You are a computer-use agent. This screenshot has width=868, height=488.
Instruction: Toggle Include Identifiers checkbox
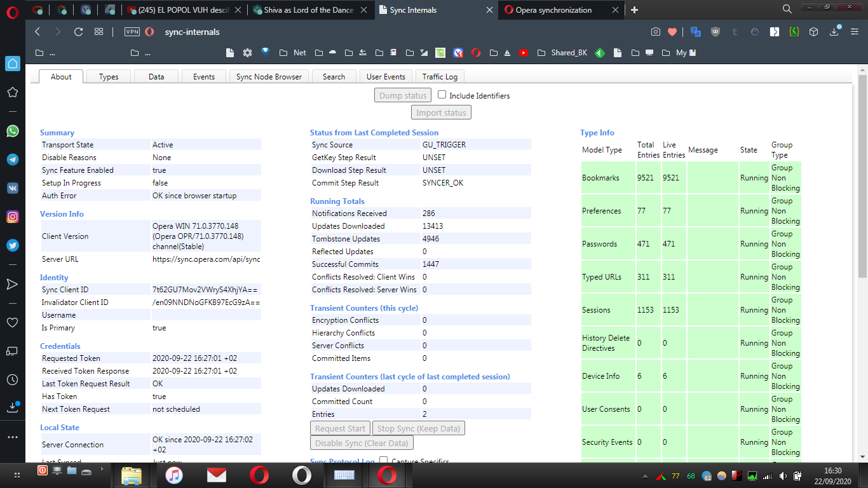click(x=442, y=95)
